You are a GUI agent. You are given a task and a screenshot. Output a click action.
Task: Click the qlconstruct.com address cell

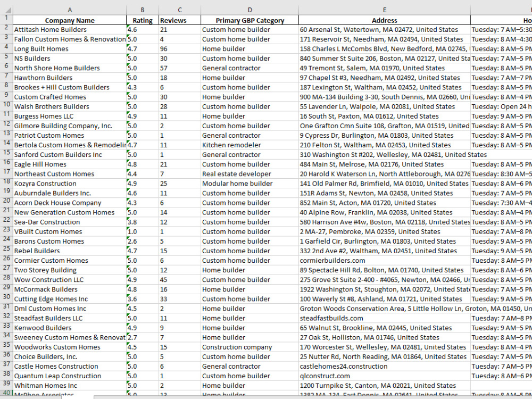click(385, 376)
